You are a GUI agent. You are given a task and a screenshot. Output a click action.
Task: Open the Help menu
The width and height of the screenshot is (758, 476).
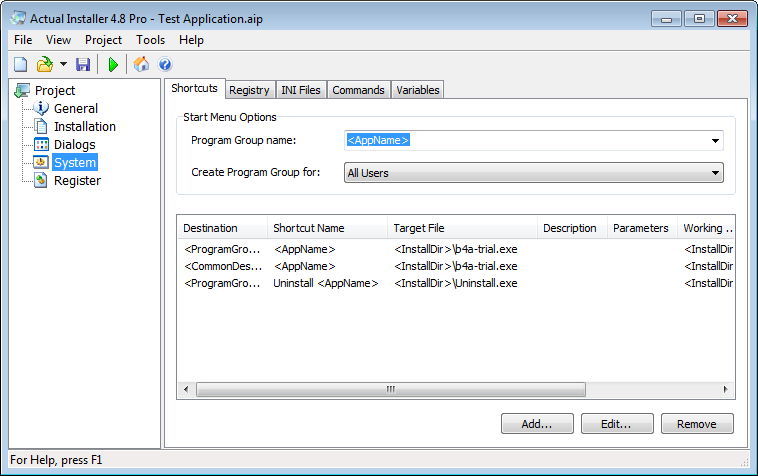click(191, 40)
